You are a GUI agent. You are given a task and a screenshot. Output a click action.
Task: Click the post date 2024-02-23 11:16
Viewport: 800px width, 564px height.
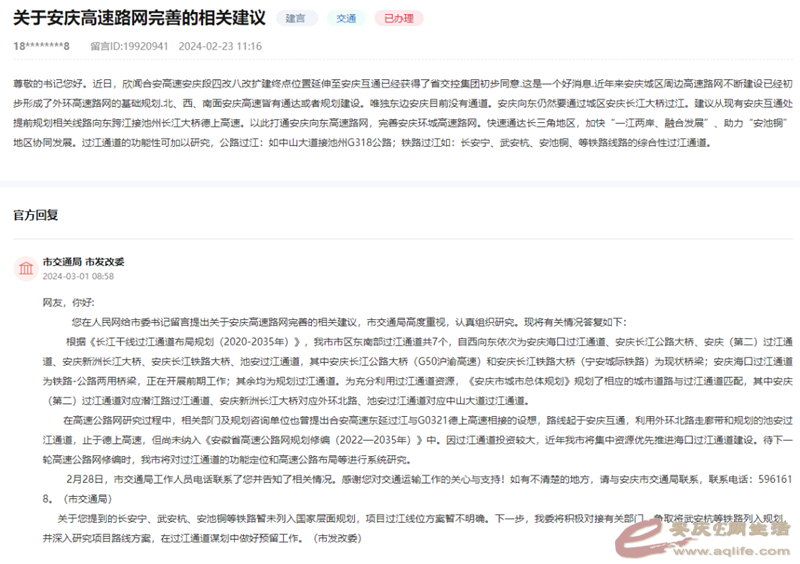click(x=220, y=46)
